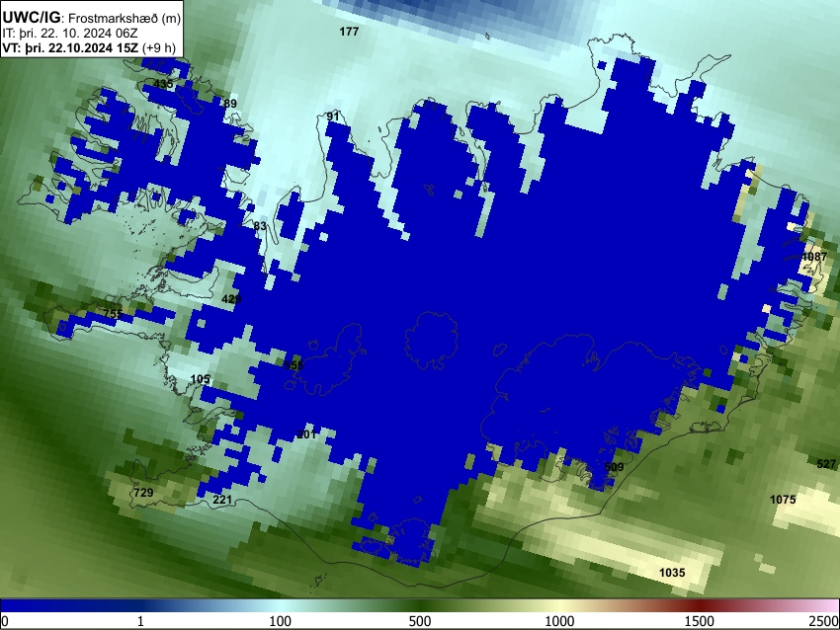The height and width of the screenshot is (630, 840).
Task: Click the map value 729
Action: (x=143, y=493)
